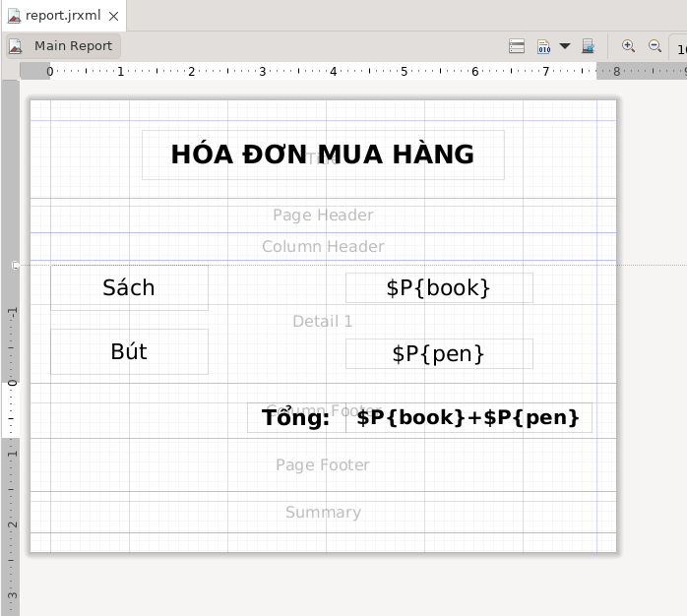Viewport: 687px width, 616px height.
Task: Open the zoom percentage combo box
Action: (x=679, y=47)
